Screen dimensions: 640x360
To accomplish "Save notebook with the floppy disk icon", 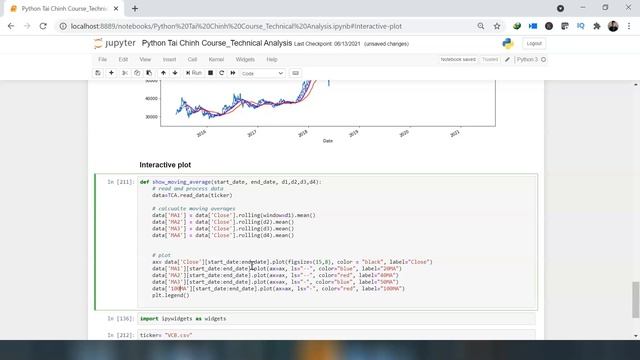I will pos(98,73).
